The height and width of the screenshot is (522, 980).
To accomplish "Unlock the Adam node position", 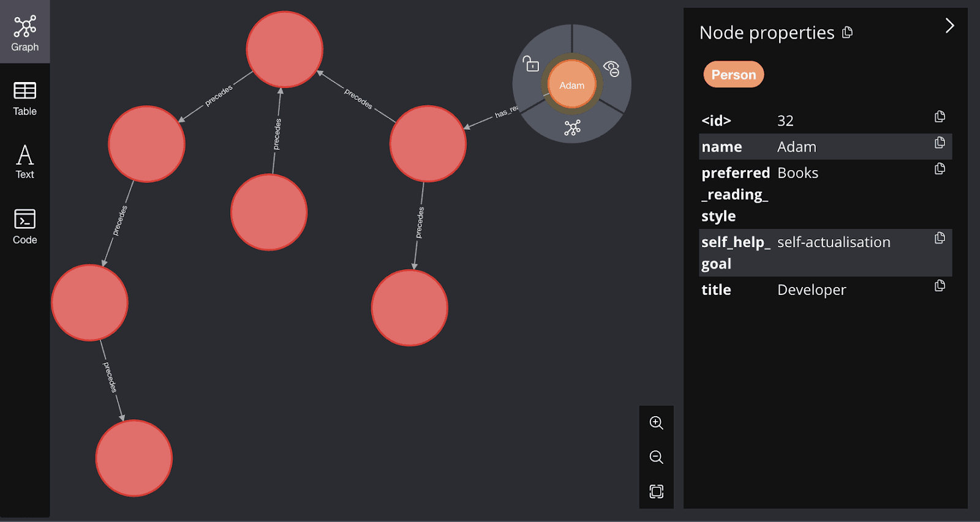I will tap(531, 64).
